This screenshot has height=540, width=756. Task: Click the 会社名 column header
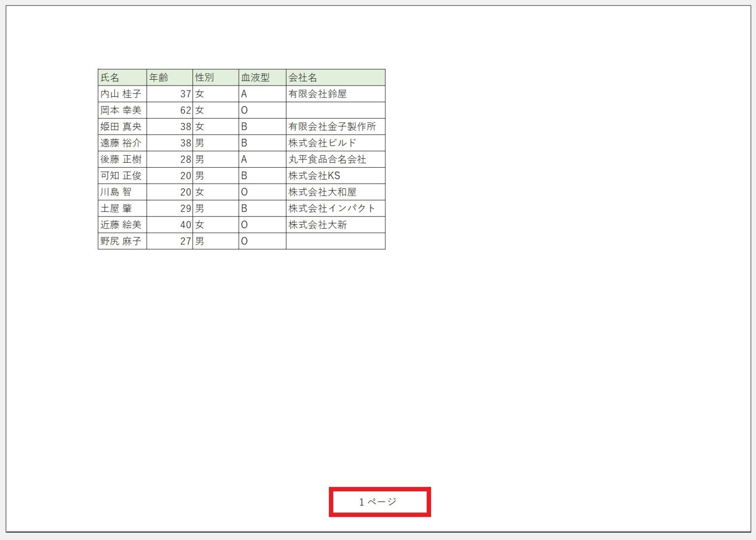[335, 77]
